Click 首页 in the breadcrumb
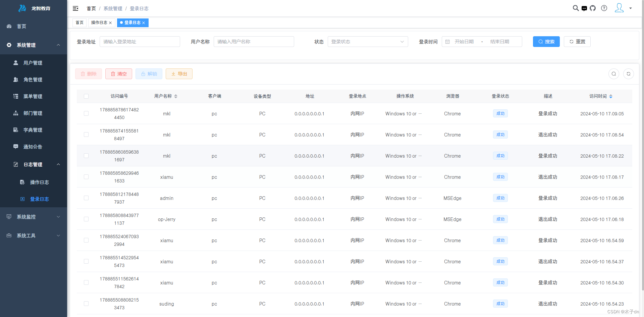The image size is (644, 317). click(91, 8)
